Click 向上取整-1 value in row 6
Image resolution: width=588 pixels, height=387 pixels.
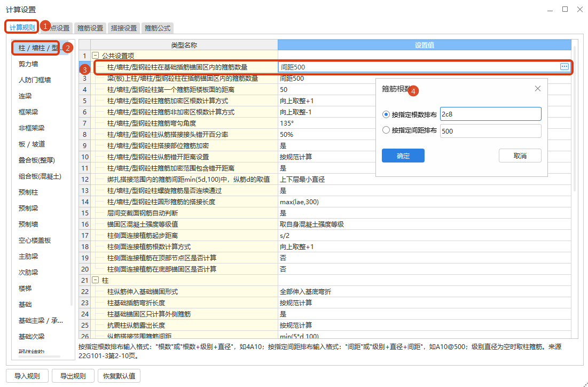296,112
